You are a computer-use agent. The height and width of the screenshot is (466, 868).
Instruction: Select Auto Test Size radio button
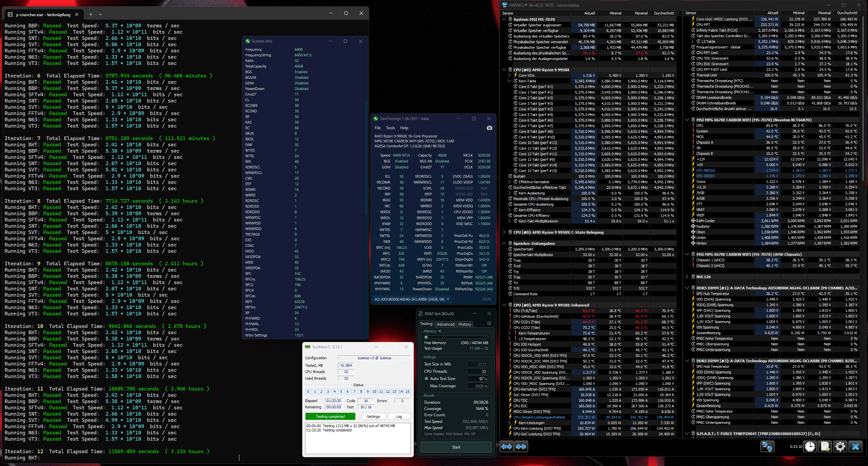coord(427,378)
